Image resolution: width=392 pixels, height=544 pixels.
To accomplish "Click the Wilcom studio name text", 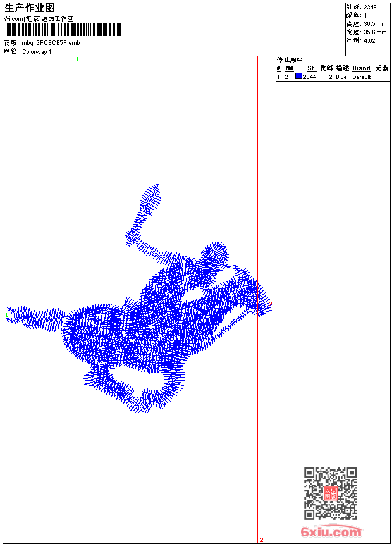I will point(39,19).
